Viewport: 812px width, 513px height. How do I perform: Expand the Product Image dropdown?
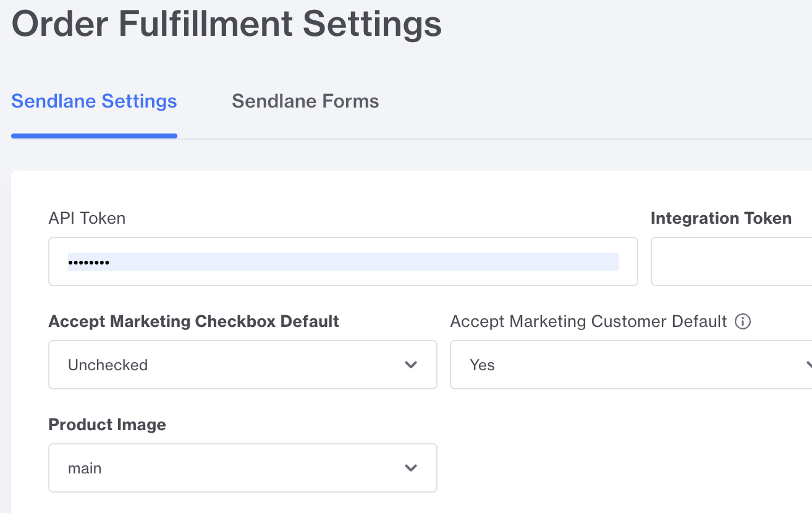(243, 468)
